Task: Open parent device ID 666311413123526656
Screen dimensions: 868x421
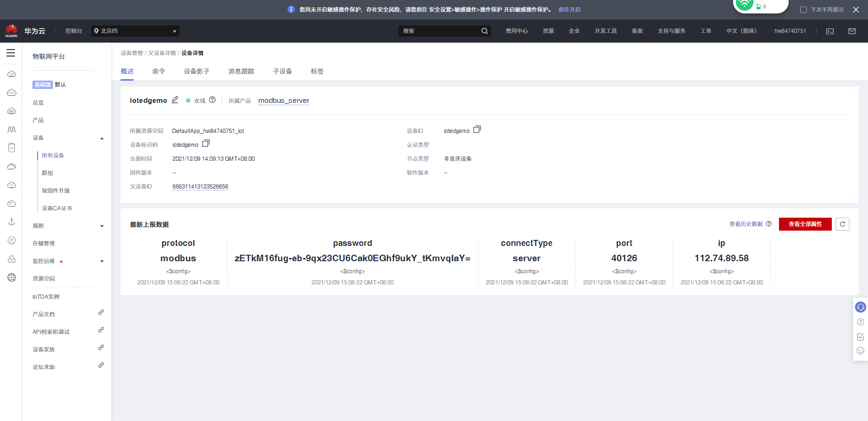Action: click(200, 187)
